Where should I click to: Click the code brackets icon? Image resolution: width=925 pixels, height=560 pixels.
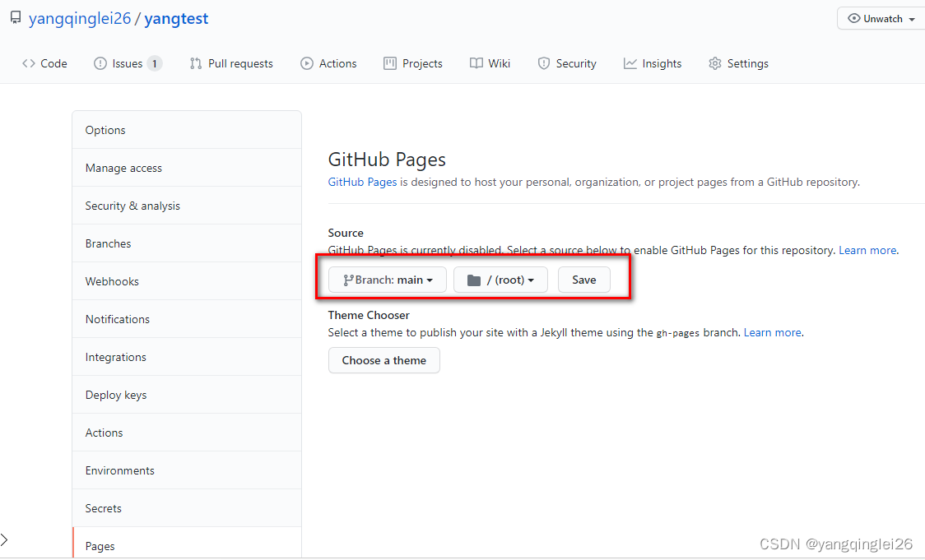point(28,63)
